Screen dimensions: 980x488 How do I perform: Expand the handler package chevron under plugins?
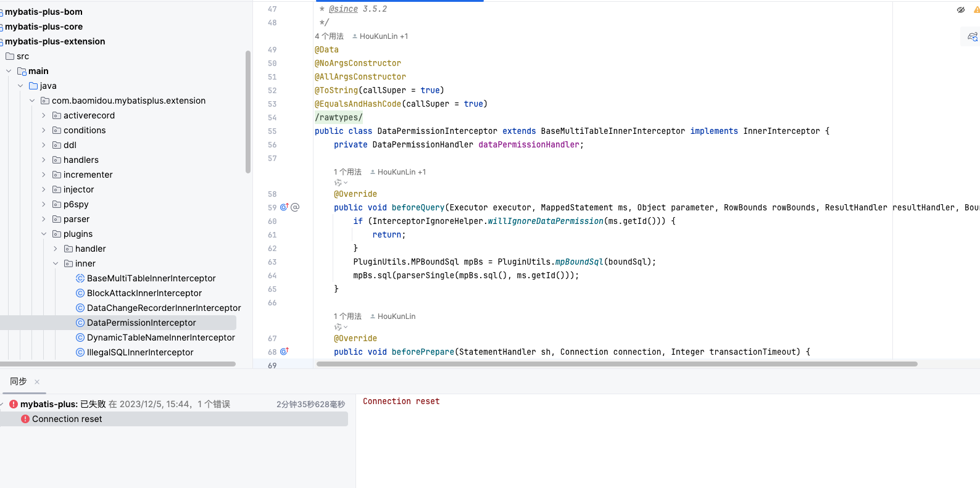[x=56, y=249]
